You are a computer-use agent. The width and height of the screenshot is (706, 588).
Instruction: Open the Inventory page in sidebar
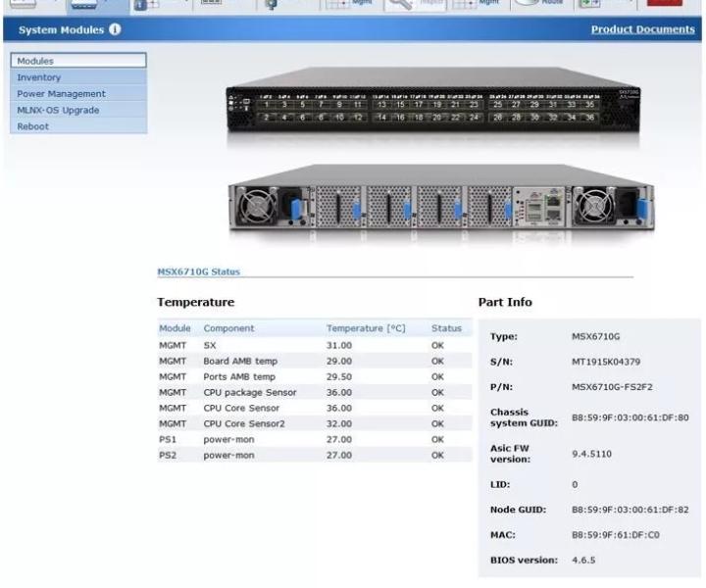click(78, 77)
